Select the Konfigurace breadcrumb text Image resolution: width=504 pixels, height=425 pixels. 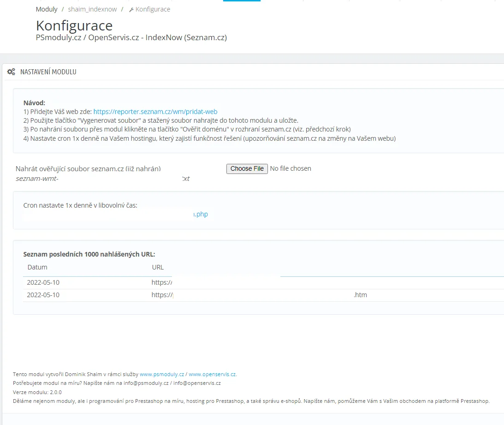[x=153, y=9]
